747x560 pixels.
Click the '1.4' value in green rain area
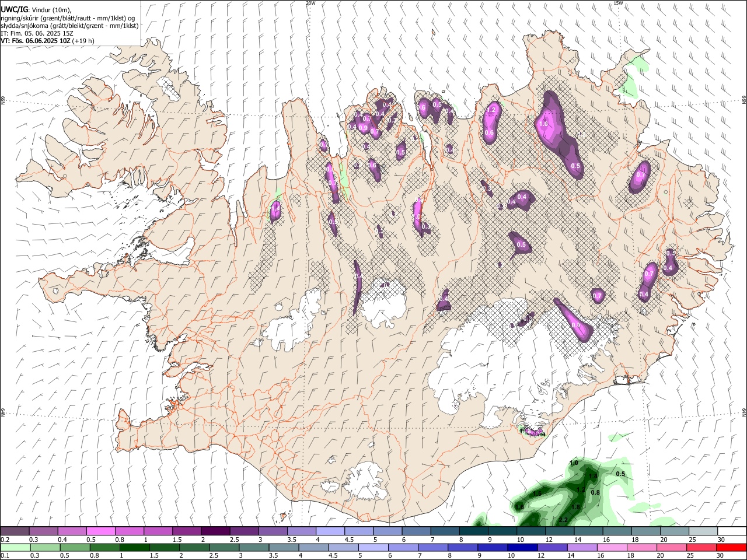tap(593, 477)
